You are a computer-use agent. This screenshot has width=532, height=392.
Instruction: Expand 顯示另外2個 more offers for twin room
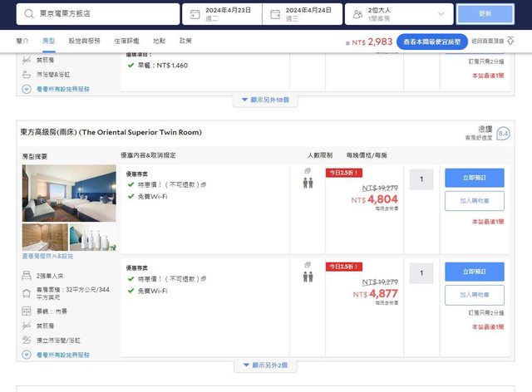(265, 365)
